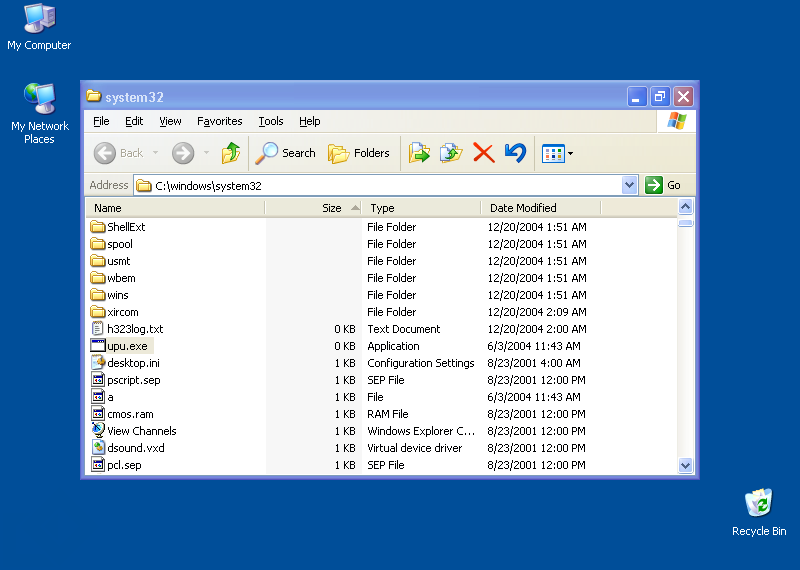Click the 'Windows Explorer C...' type cell

(421, 431)
